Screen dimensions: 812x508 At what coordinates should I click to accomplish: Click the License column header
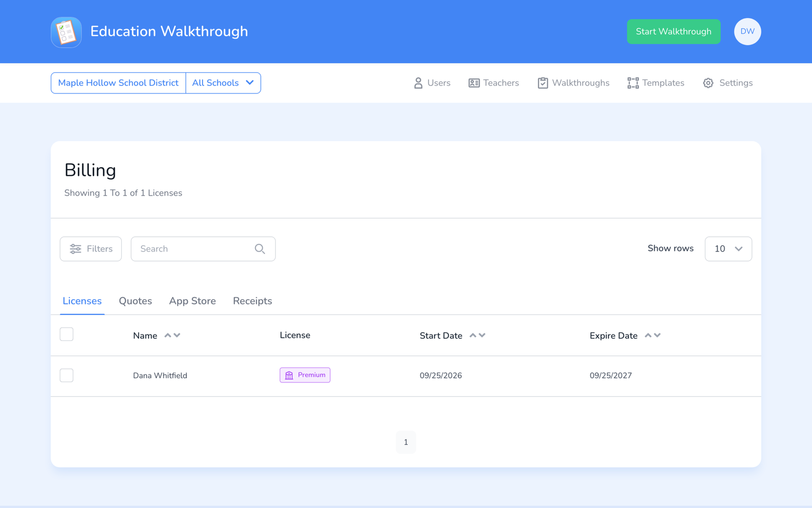[x=295, y=335]
